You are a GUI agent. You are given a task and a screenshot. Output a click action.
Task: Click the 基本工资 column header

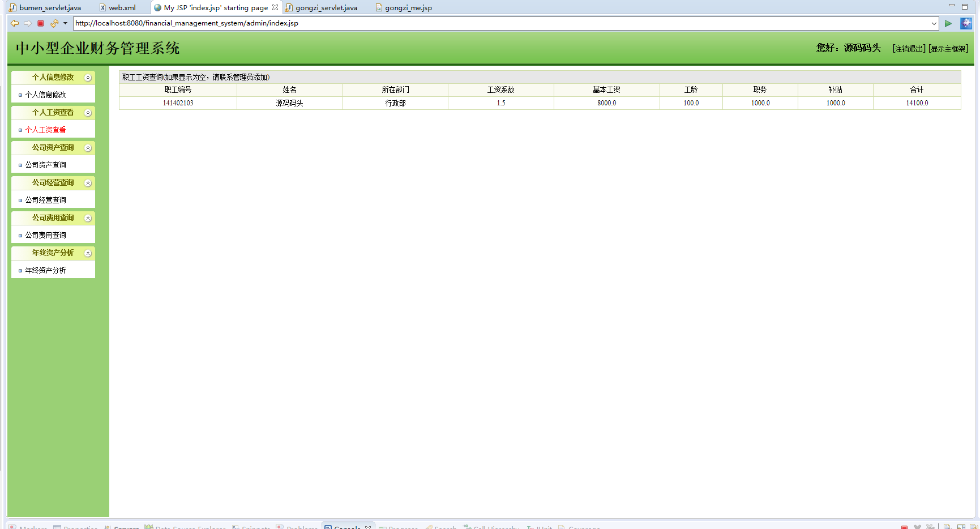(x=607, y=90)
